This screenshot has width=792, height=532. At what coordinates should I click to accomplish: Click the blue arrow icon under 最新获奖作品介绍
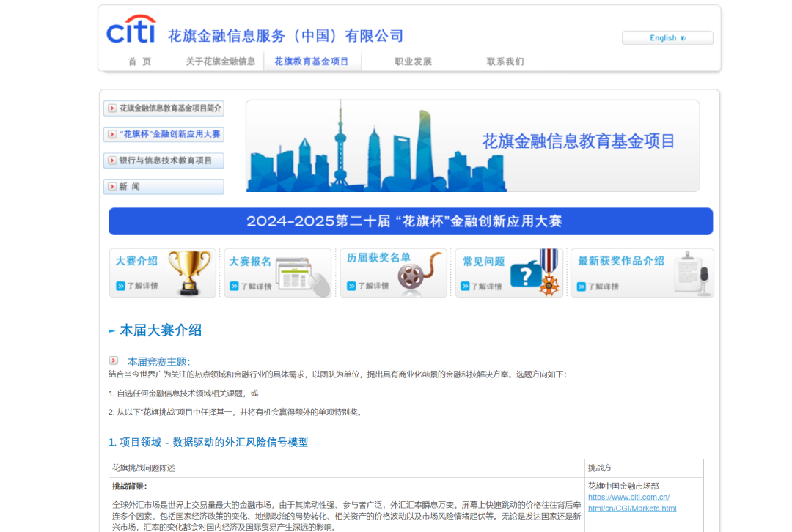pyautogui.click(x=582, y=287)
